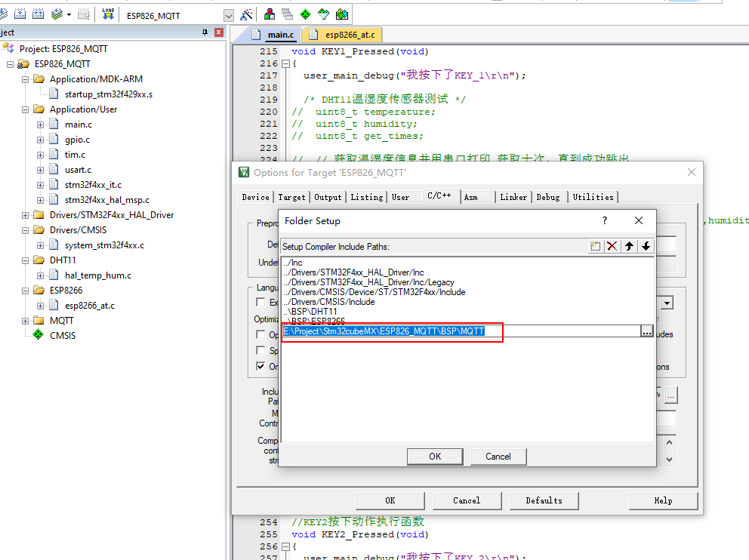Click the greyed Stop build icon
This screenshot has height=560, width=749.
[84, 14]
